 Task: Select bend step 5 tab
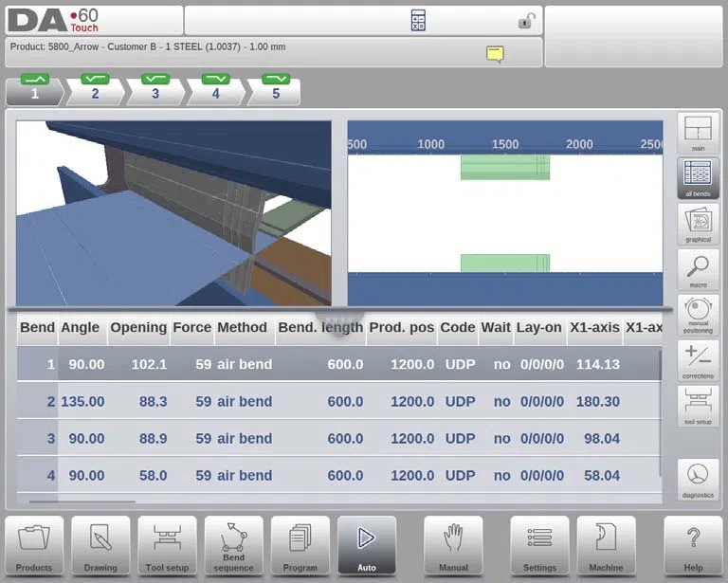pyautogui.click(x=276, y=90)
